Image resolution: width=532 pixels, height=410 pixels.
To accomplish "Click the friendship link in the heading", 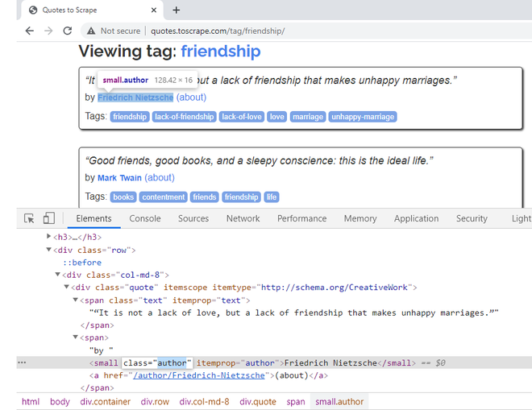I will pos(221,52).
